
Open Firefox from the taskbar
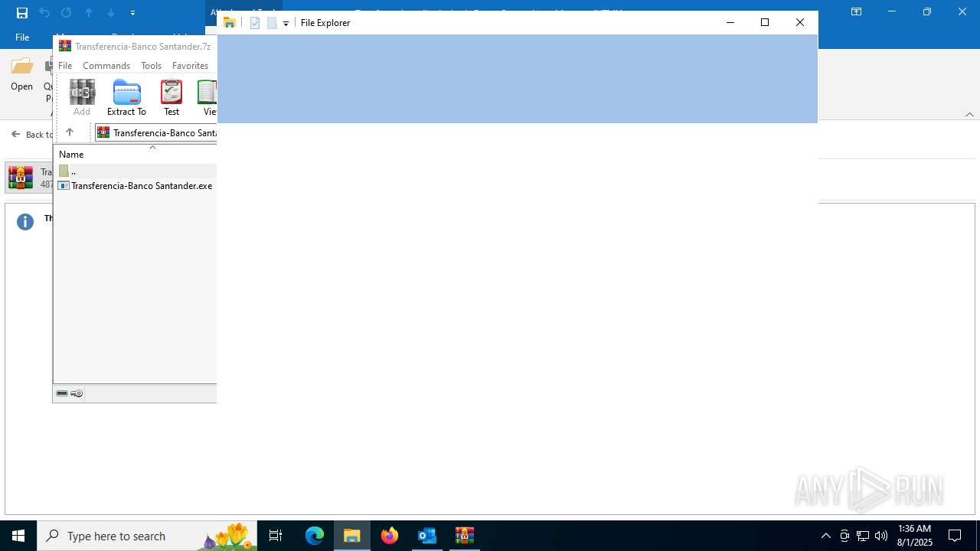point(390,536)
